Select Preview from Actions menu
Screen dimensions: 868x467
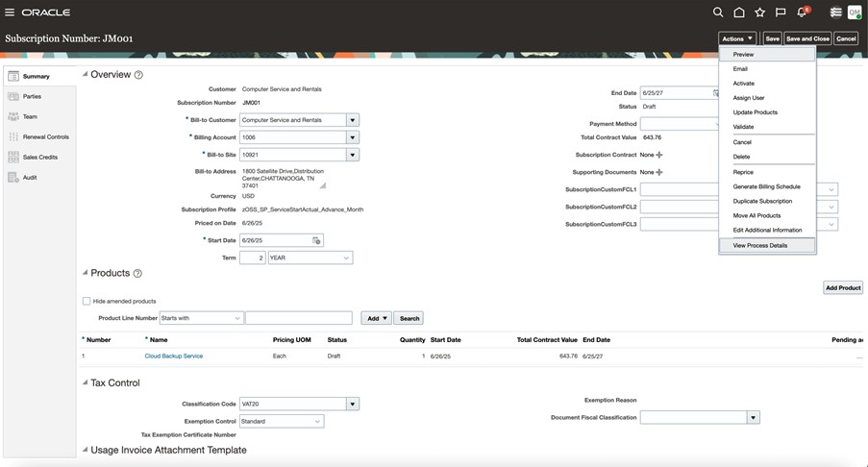(767, 54)
